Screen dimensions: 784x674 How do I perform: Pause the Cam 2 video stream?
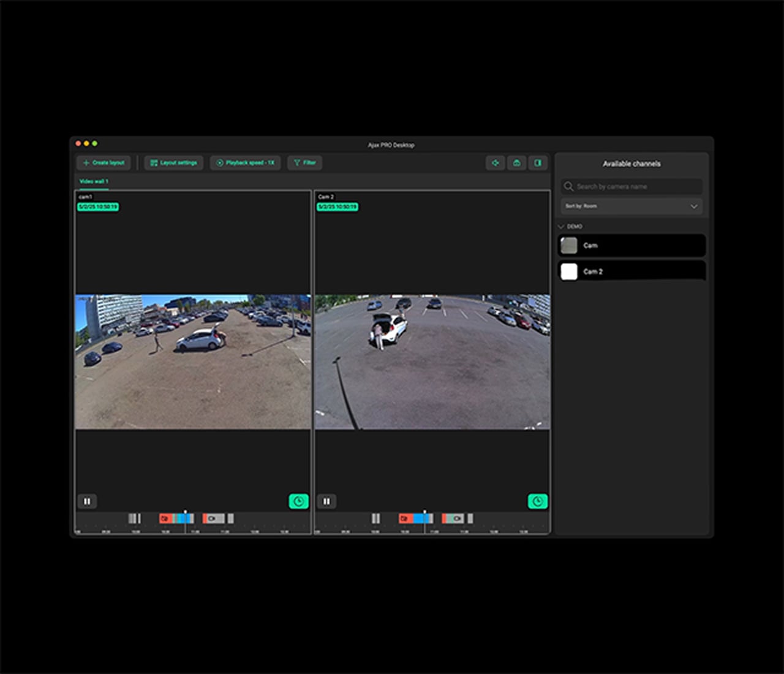pyautogui.click(x=326, y=501)
